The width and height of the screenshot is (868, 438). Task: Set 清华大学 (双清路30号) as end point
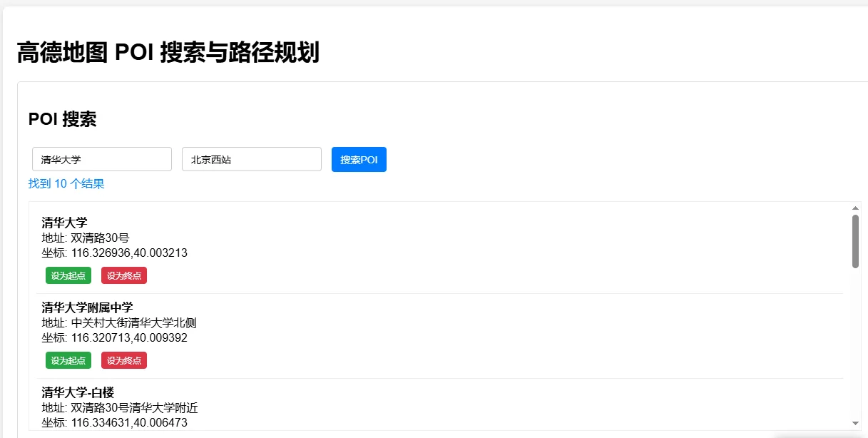[x=124, y=275]
